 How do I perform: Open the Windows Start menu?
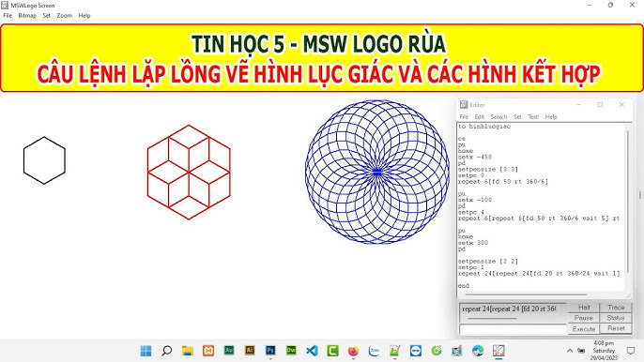coord(146,351)
